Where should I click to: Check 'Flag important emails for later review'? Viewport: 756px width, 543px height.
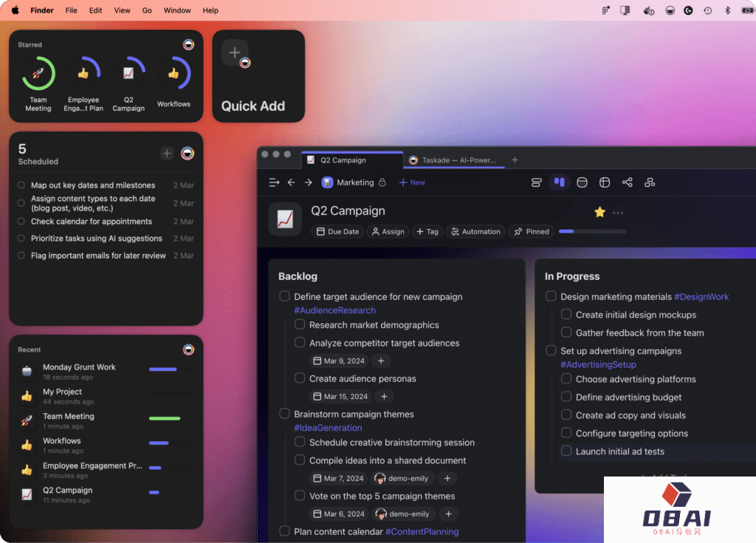point(21,256)
